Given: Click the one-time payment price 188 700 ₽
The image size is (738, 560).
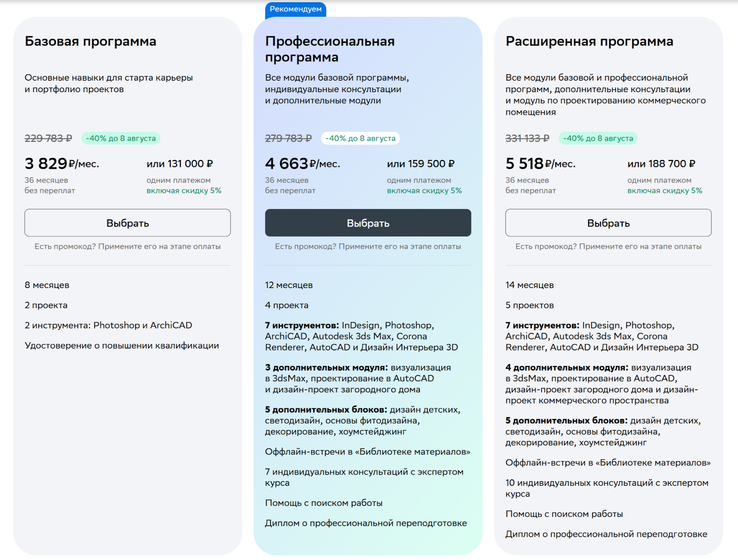Looking at the screenshot, I should click(x=661, y=164).
